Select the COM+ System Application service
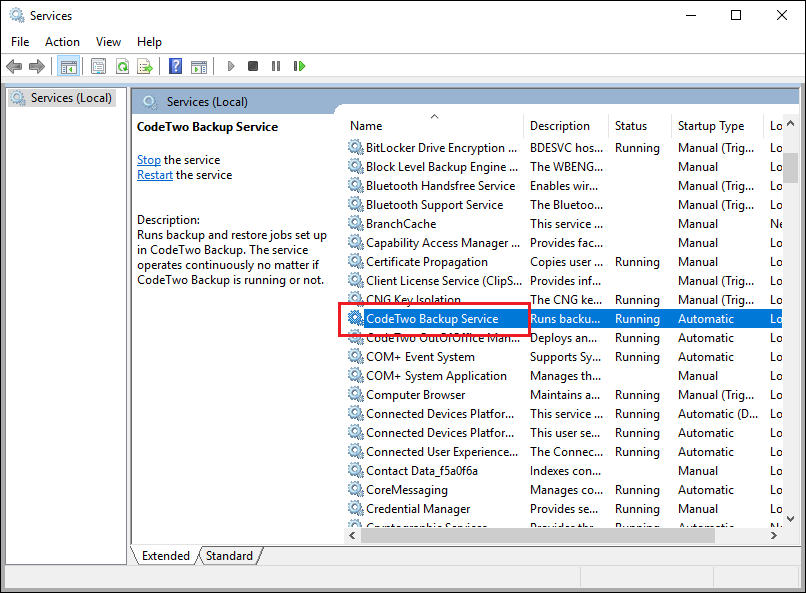The image size is (806, 593). tap(436, 376)
